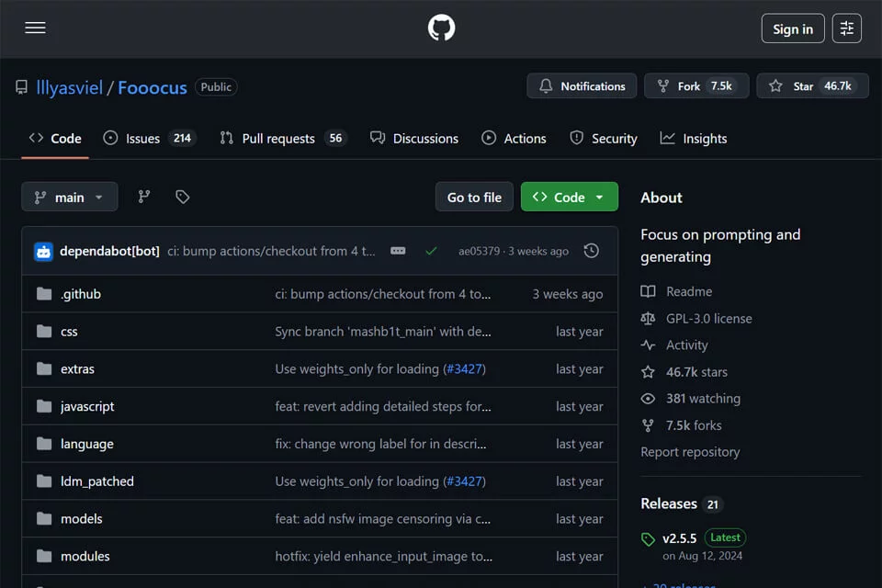Click the .github folder icon
Image resolution: width=882 pixels, height=588 pixels.
pos(44,294)
